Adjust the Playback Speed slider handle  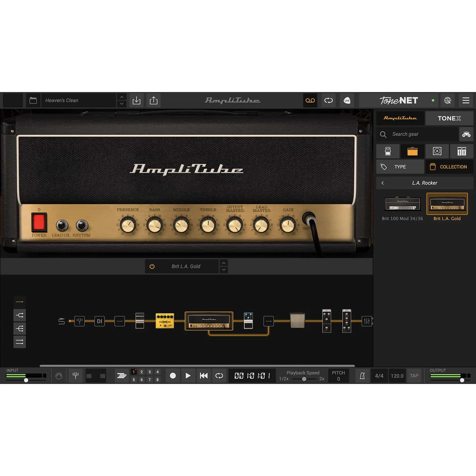tap(304, 379)
